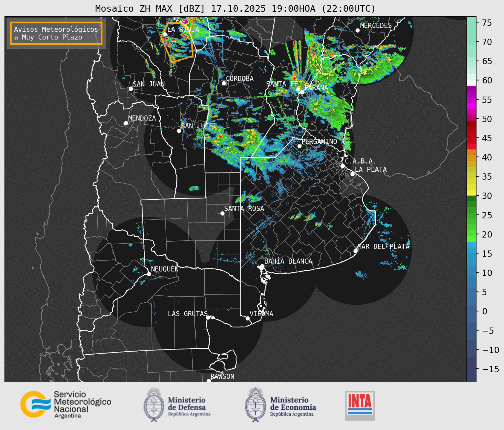
Task: Click the Avisos Meteorológicos a Muy Corto Plazo box
Action: (56, 33)
